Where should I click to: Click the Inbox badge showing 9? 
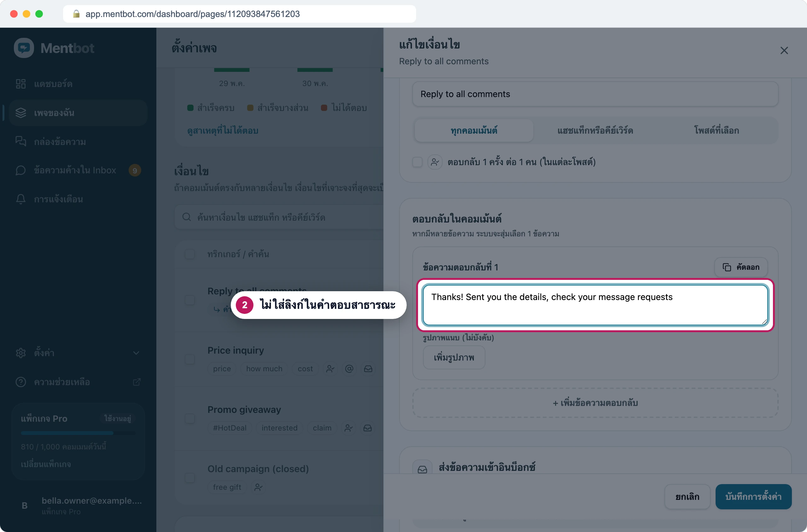pyautogui.click(x=135, y=170)
